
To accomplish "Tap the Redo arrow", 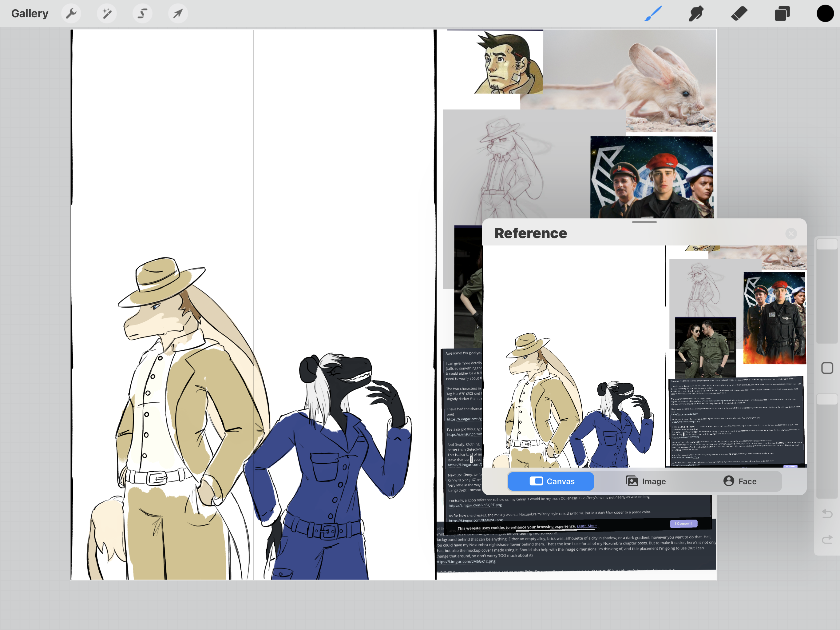I will point(827,539).
